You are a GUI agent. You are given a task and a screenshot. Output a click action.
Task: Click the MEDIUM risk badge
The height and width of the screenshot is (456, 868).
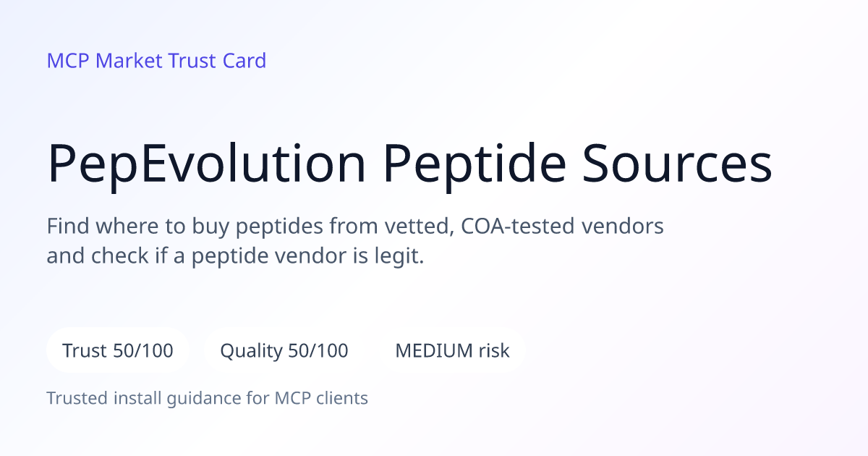pos(452,351)
